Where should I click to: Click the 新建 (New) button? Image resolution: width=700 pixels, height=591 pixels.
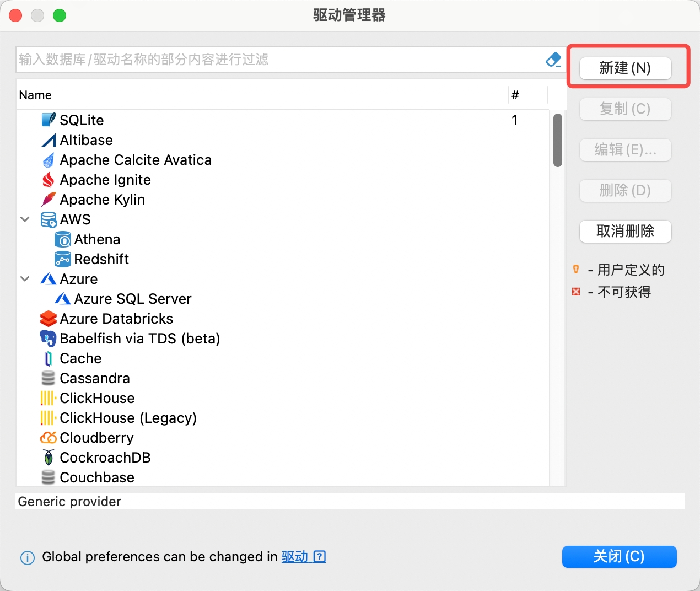(x=624, y=68)
